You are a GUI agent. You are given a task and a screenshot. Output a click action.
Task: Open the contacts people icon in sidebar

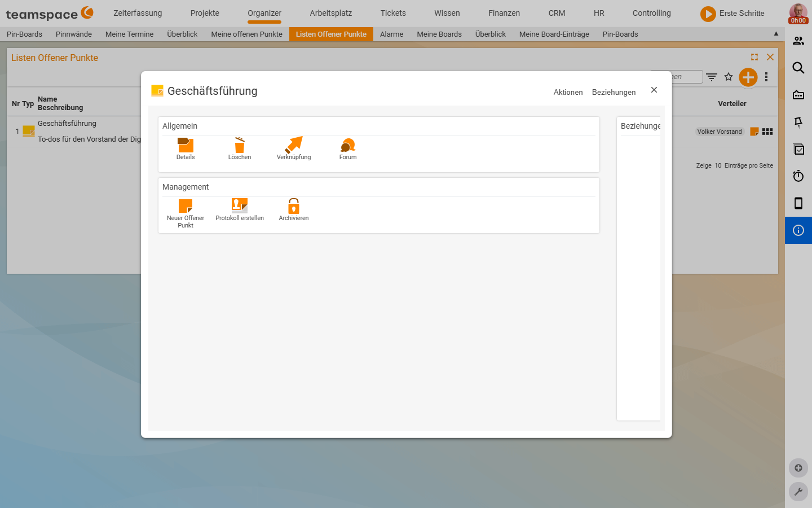click(798, 41)
